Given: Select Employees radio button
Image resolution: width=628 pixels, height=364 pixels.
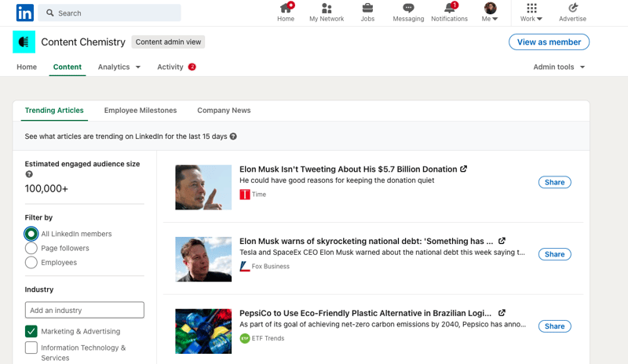Looking at the screenshot, I should [x=31, y=263].
